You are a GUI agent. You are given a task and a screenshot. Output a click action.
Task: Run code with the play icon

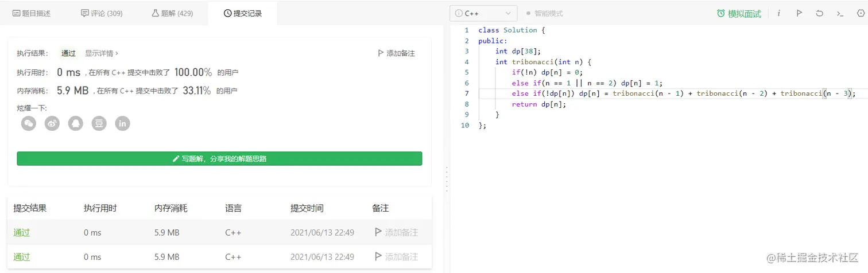coord(799,13)
